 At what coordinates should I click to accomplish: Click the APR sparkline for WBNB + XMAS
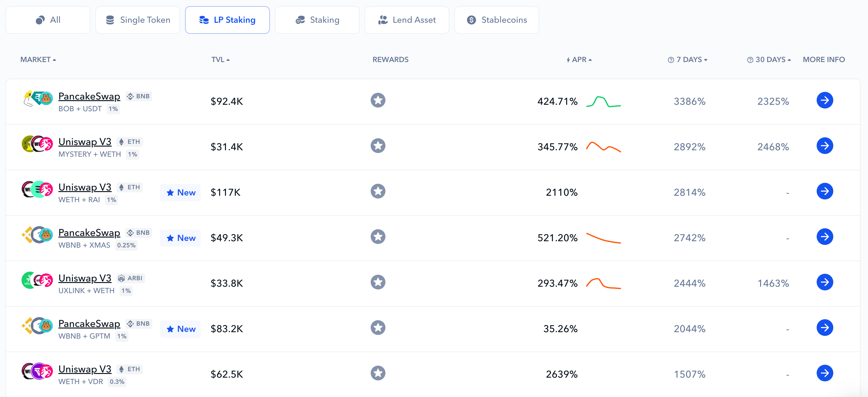click(603, 238)
